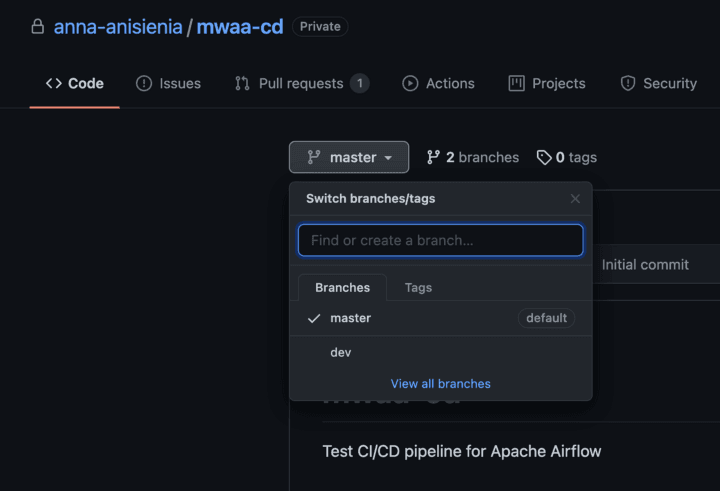The image size is (720, 491).
Task: Close the Switch branches/tags popup
Action: pyautogui.click(x=575, y=198)
